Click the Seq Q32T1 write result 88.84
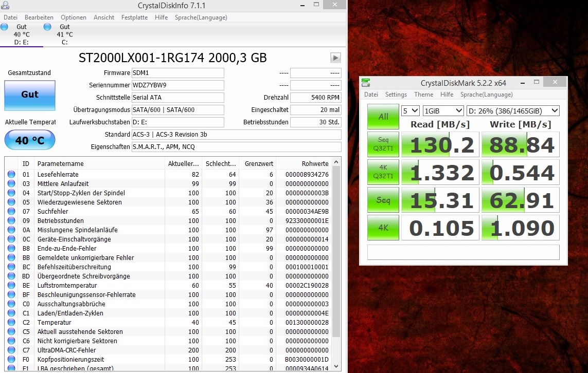Image resolution: width=588 pixels, height=373 pixels. [x=521, y=144]
